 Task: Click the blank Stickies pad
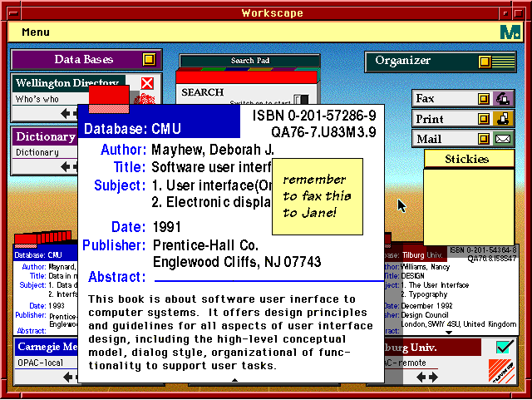[469, 206]
